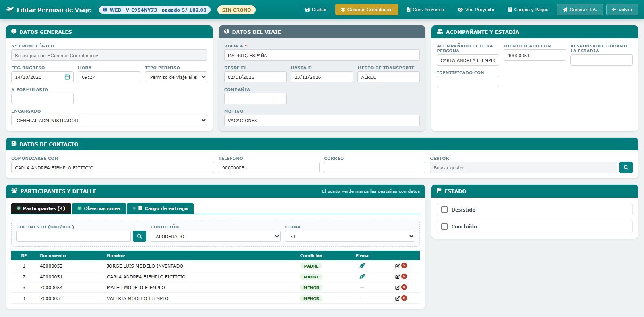Edit participant CARLA ANDREA EJEMPLO FICTICIO row
Viewport: 644px width, 317px height.
[397, 277]
